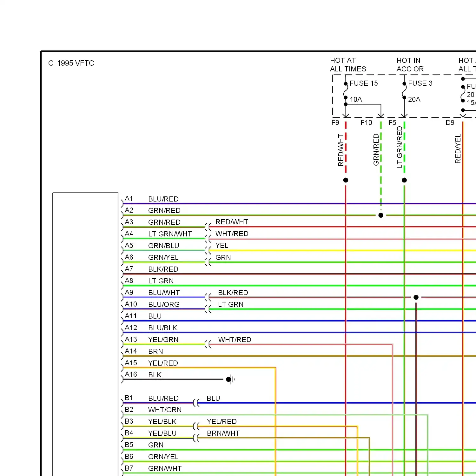Image resolution: width=476 pixels, height=476 pixels.
Task: Click "BLU" after the B1 connector
Action: coord(213,398)
